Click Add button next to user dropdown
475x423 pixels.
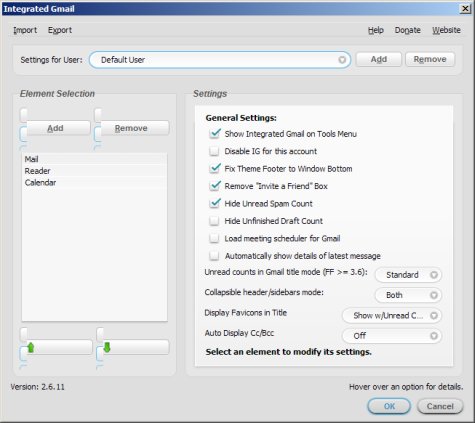click(x=379, y=59)
